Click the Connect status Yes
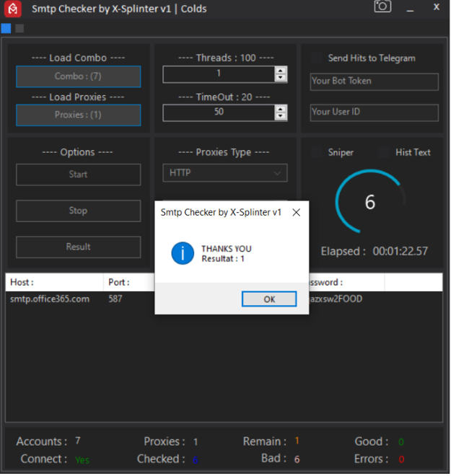Image resolution: width=451 pixels, height=476 pixels. coord(82,460)
